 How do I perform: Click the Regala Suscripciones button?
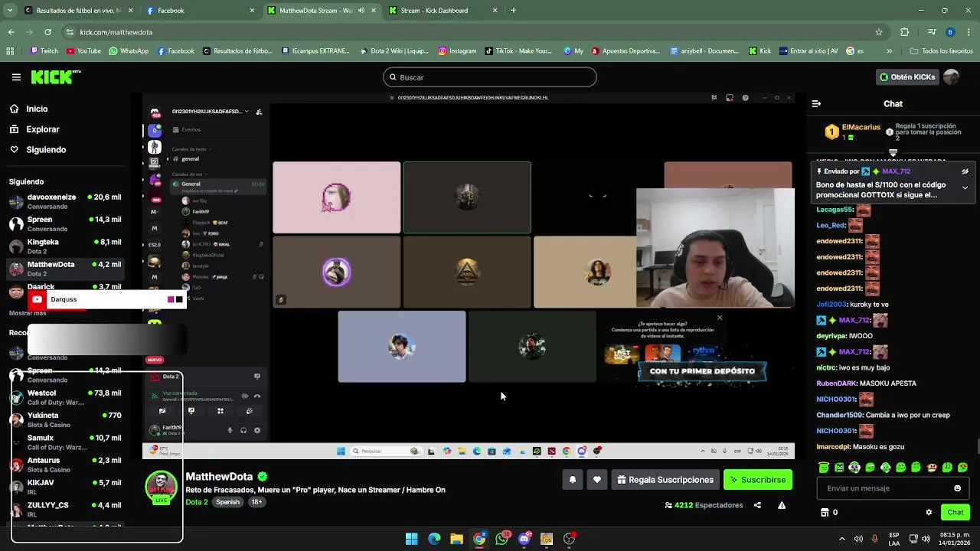[x=665, y=480]
